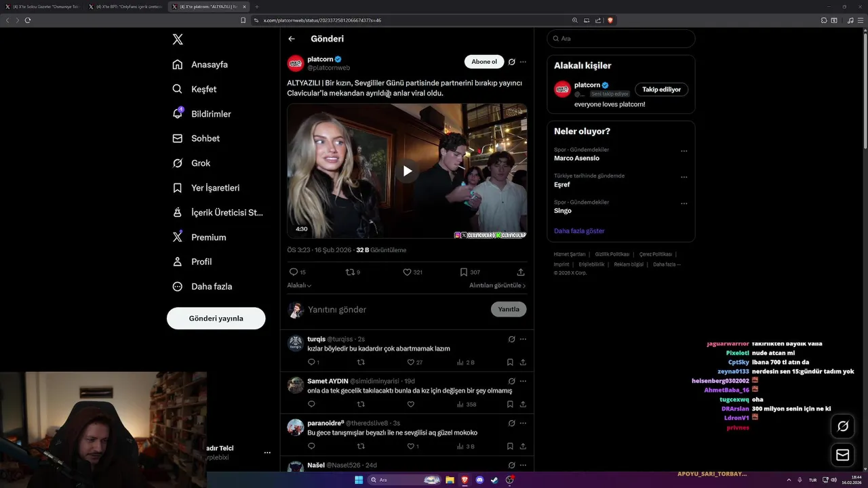Open Samet AYDIN reply more options
The height and width of the screenshot is (488, 868).
[523, 381]
